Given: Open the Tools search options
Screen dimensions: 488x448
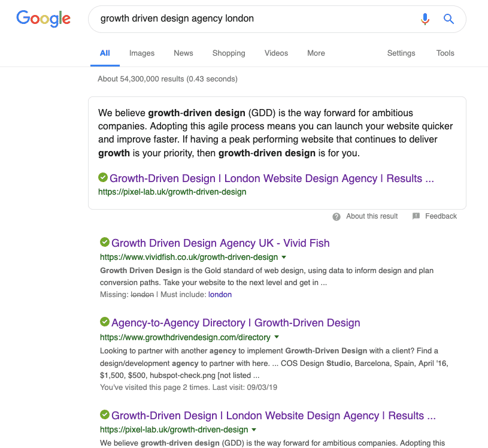Looking at the screenshot, I should click(x=445, y=53).
